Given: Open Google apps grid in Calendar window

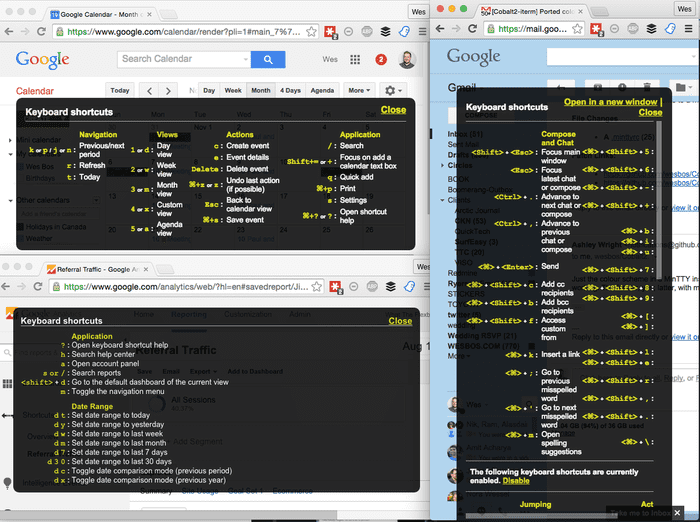Looking at the screenshot, I should [355, 59].
